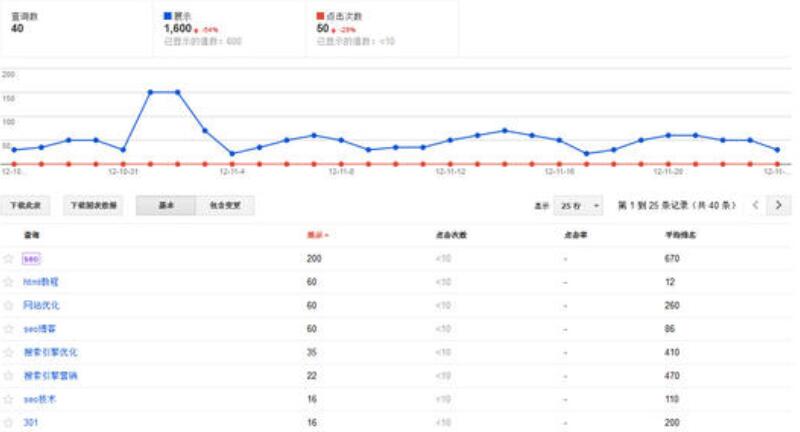This screenshot has width=800, height=432.
Task: Click the '50' clicks total value
Action: [322, 29]
